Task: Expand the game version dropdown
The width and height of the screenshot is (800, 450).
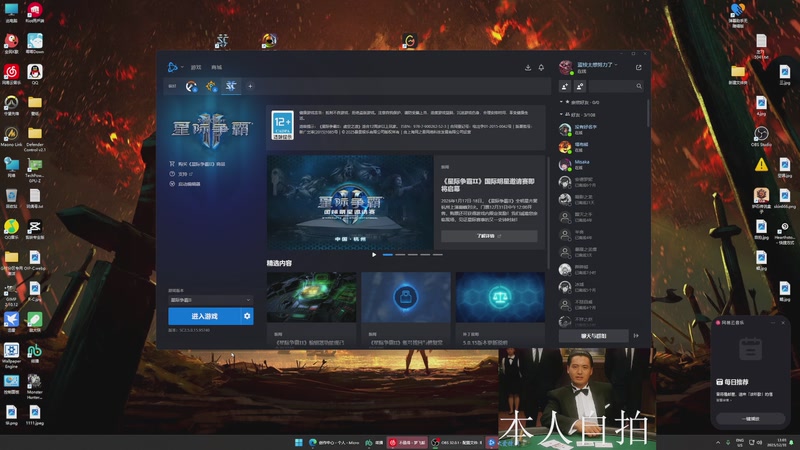Action: [210, 300]
